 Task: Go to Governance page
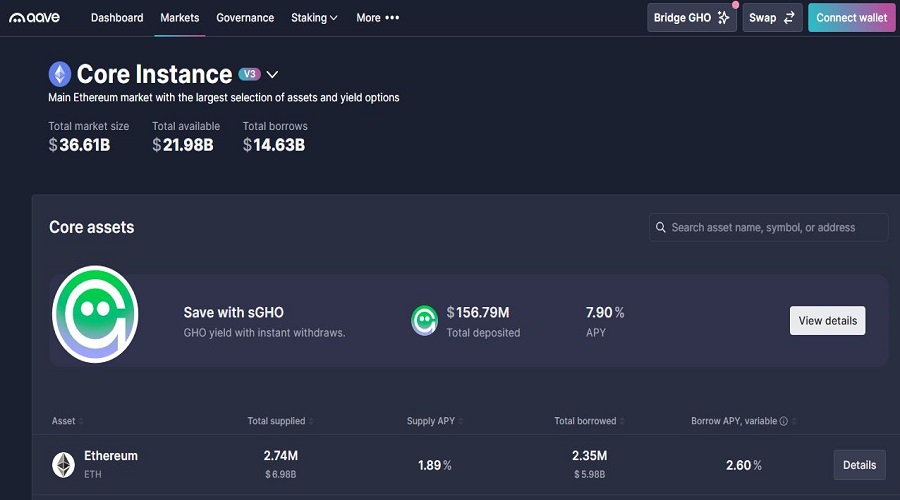pos(245,18)
